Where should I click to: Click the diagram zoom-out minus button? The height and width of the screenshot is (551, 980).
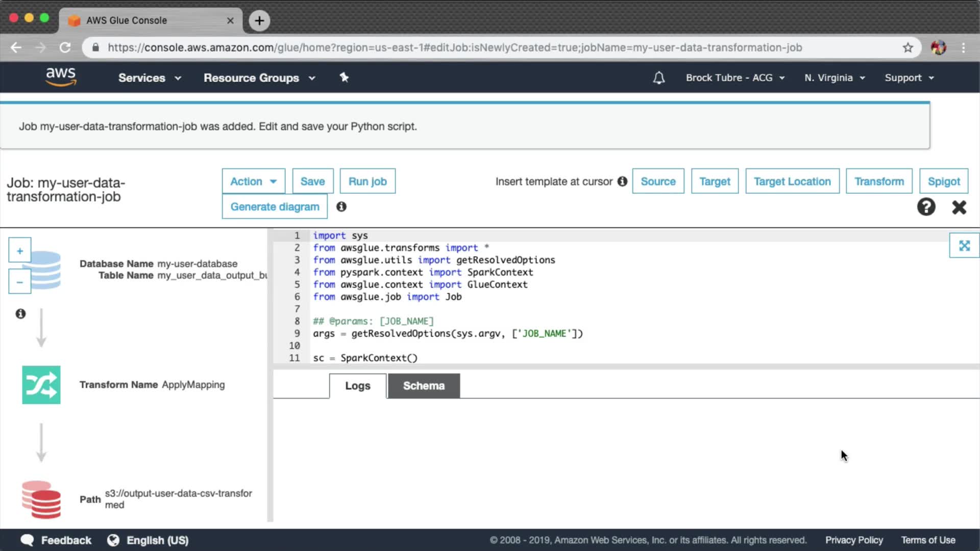(20, 282)
